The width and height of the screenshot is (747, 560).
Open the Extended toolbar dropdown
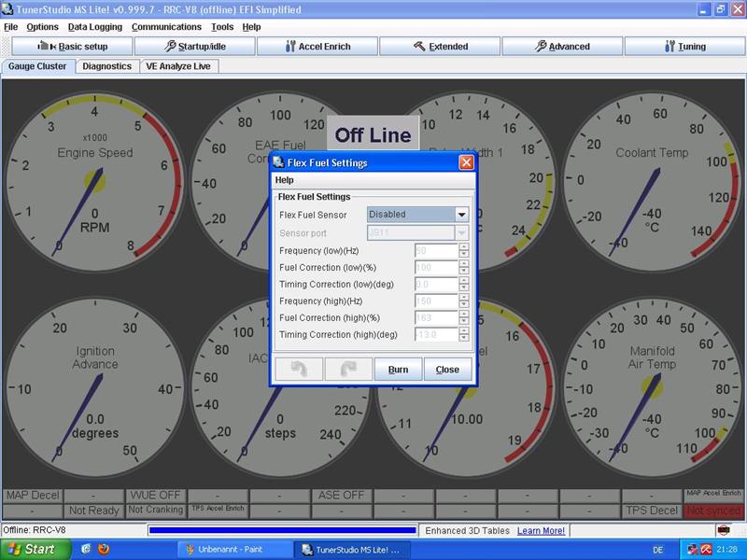[440, 46]
